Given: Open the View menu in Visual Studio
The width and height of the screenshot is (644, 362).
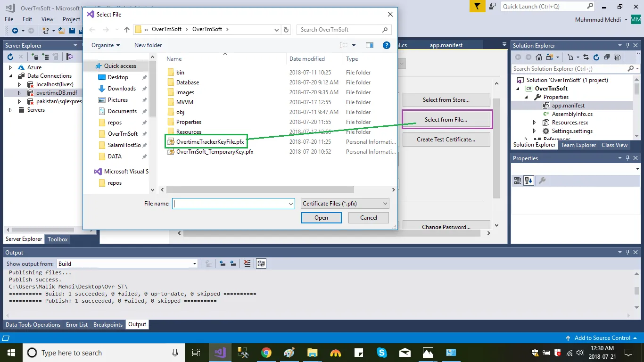Looking at the screenshot, I should click(48, 19).
